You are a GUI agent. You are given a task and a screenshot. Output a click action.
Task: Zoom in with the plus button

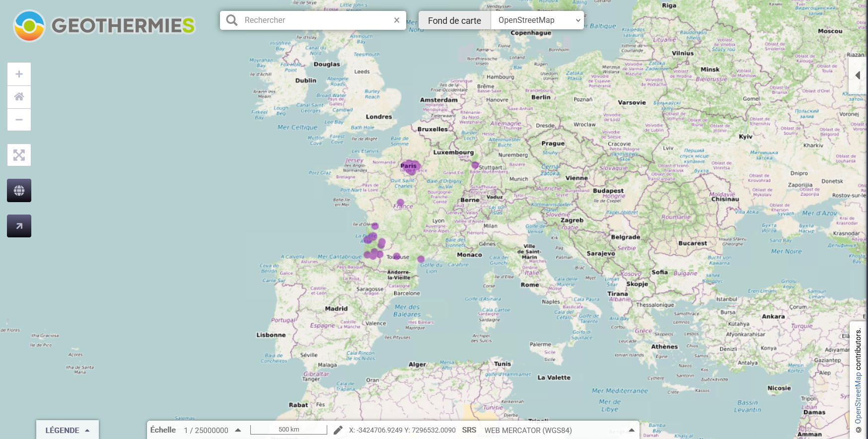point(19,74)
